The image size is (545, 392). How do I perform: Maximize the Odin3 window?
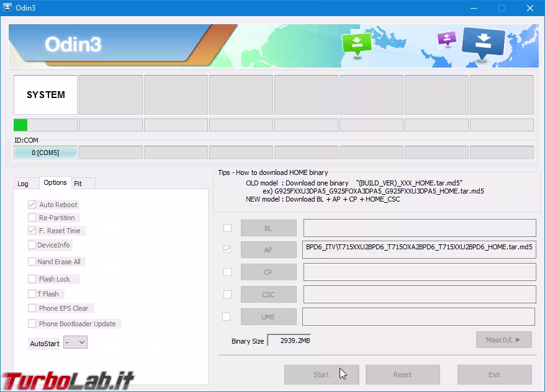point(501,8)
